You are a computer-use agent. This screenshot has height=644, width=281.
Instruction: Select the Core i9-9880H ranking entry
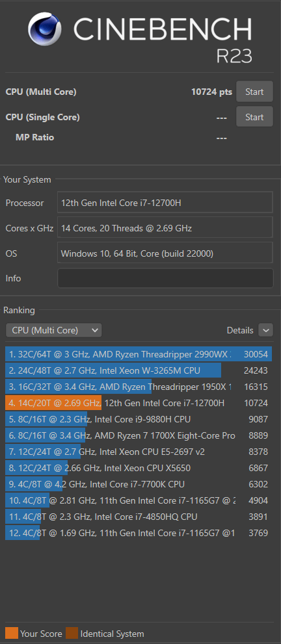(139, 419)
